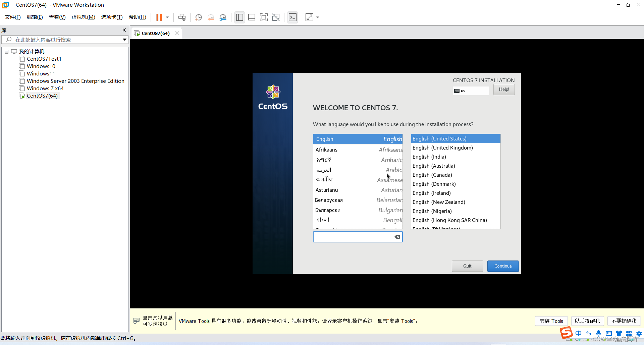The image size is (644, 345).
Task: Choose English (Ireland) locale
Action: pyautogui.click(x=455, y=193)
